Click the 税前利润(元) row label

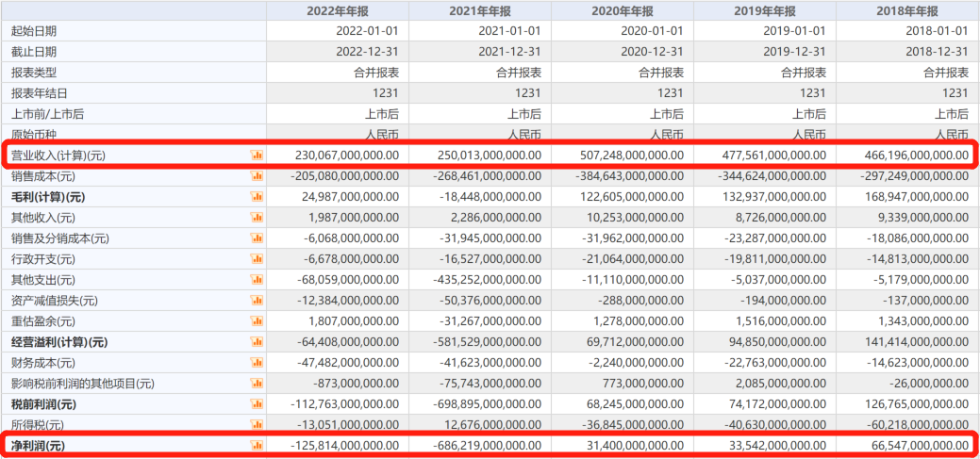click(44, 404)
